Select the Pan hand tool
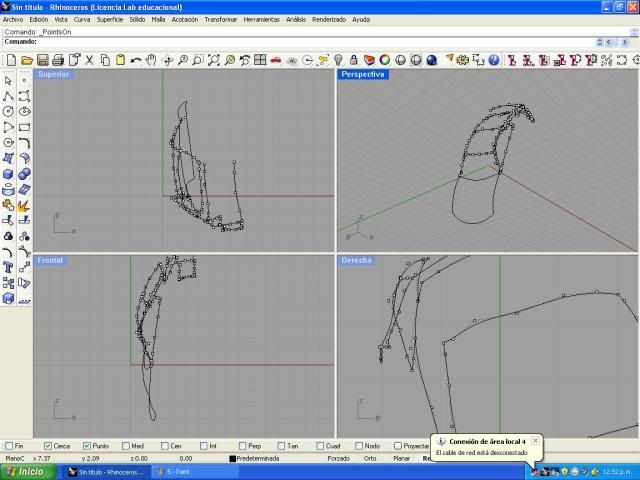This screenshot has width=640, height=480. coord(151,60)
